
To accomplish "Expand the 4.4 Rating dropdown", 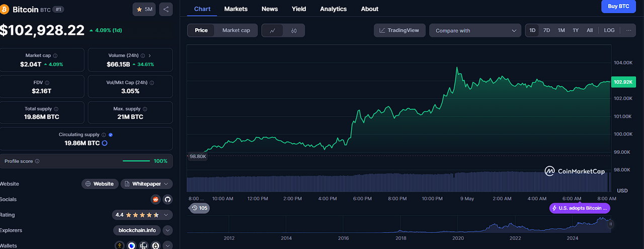I will point(142,215).
